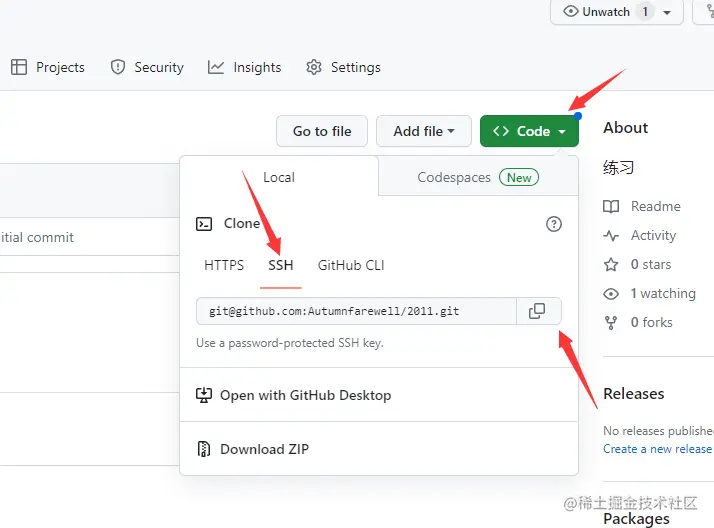Toggle the green Code dropdown button
Image resolution: width=714 pixels, height=528 pixels.
(529, 131)
